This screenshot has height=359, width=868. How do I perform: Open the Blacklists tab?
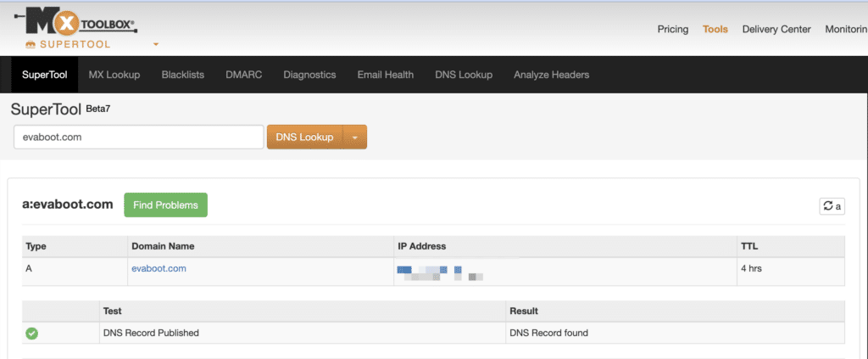point(183,75)
